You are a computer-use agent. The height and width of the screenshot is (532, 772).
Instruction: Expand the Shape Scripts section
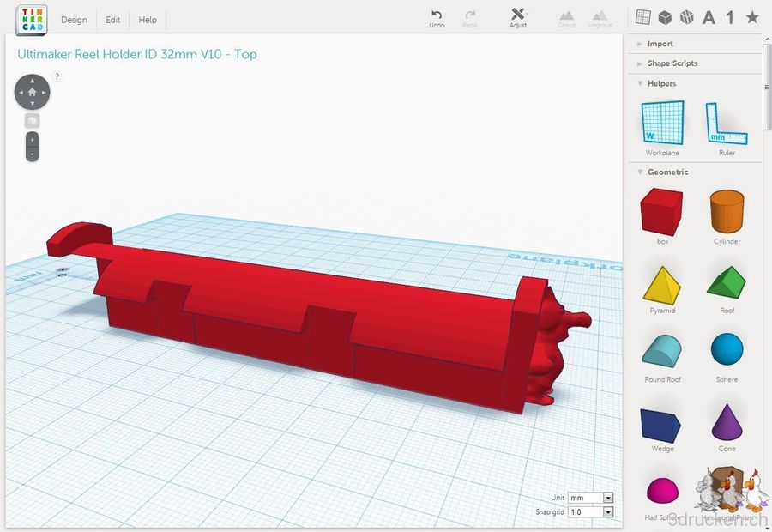(x=673, y=63)
